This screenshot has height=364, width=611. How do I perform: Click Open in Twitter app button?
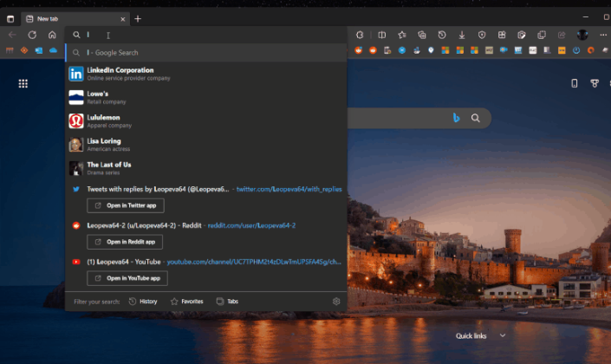pos(125,205)
